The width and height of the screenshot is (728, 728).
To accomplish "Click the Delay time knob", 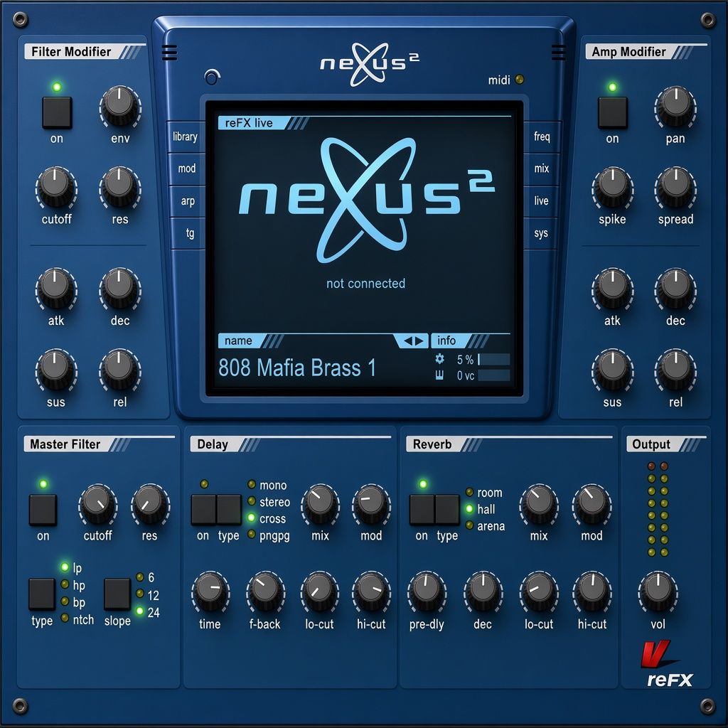I will 210,592.
